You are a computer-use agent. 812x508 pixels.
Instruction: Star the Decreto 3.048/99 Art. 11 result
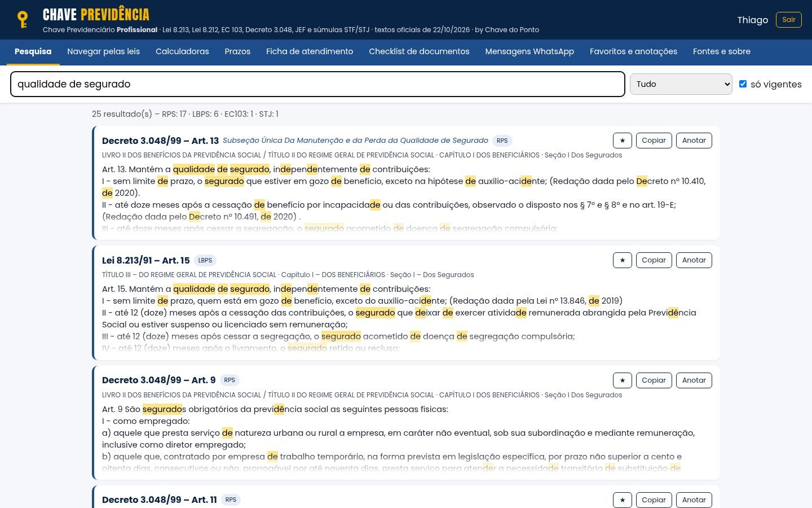pyautogui.click(x=622, y=500)
